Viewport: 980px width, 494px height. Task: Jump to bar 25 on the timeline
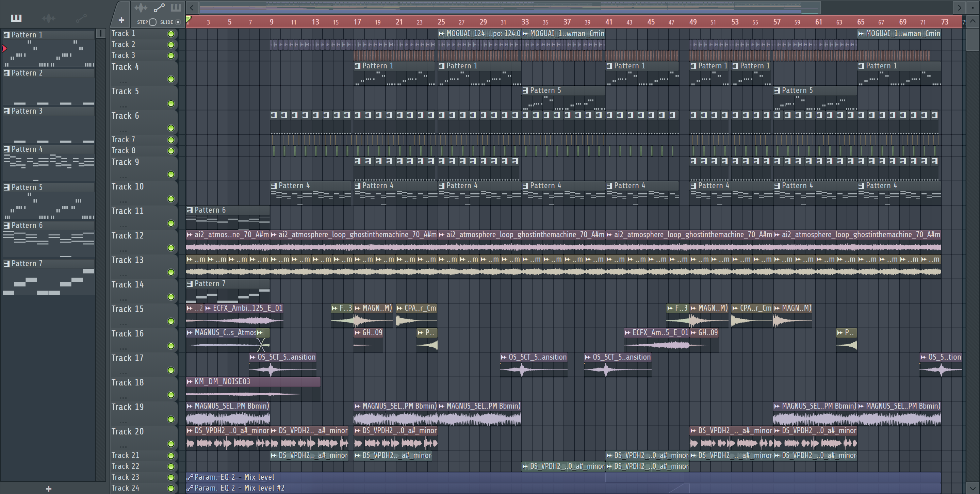(441, 22)
